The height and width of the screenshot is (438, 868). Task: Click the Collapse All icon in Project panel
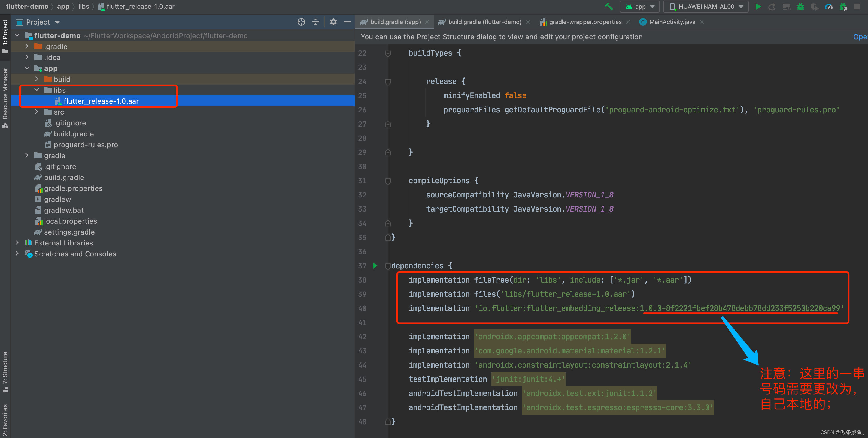coord(315,22)
